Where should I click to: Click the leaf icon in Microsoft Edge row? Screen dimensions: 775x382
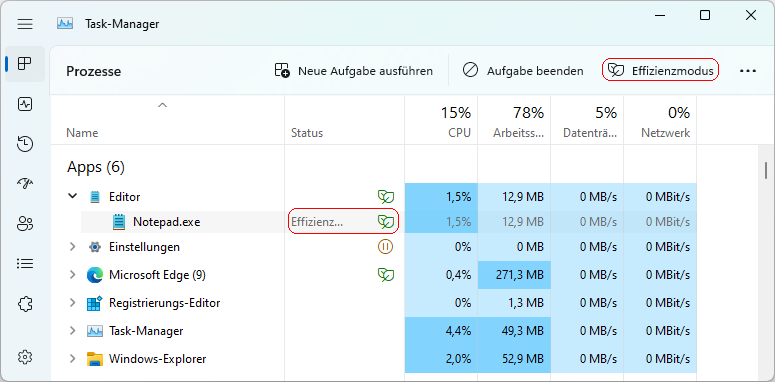click(x=386, y=275)
